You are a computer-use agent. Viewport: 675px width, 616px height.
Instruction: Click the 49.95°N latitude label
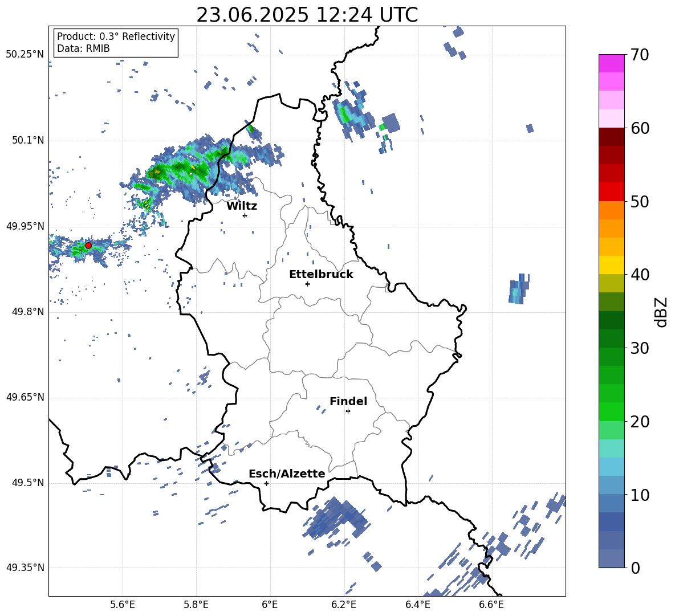(25, 226)
